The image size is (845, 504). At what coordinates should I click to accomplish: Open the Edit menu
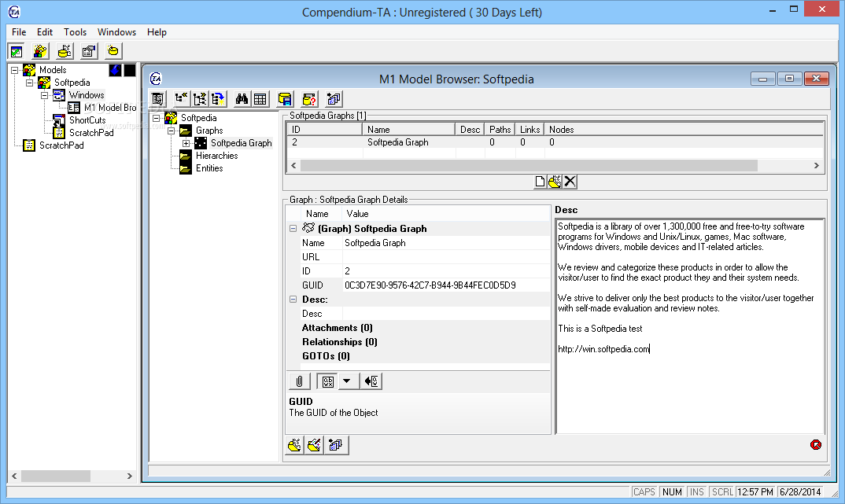pos(45,31)
